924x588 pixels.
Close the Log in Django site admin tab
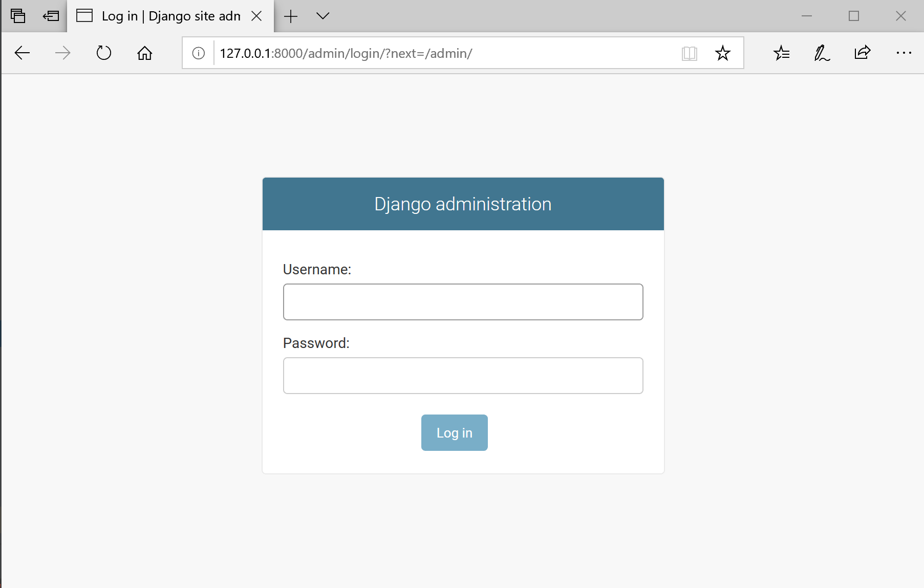click(x=257, y=16)
